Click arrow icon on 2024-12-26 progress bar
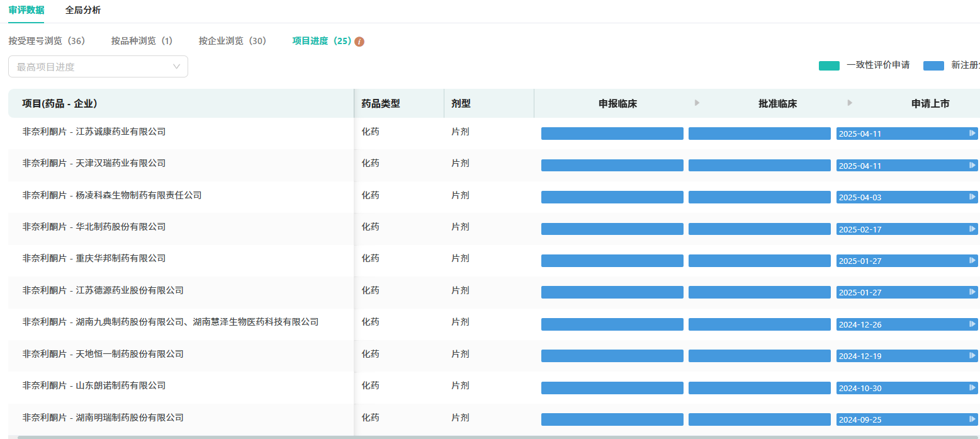Viewport: 980px width, 439px height. click(x=972, y=324)
